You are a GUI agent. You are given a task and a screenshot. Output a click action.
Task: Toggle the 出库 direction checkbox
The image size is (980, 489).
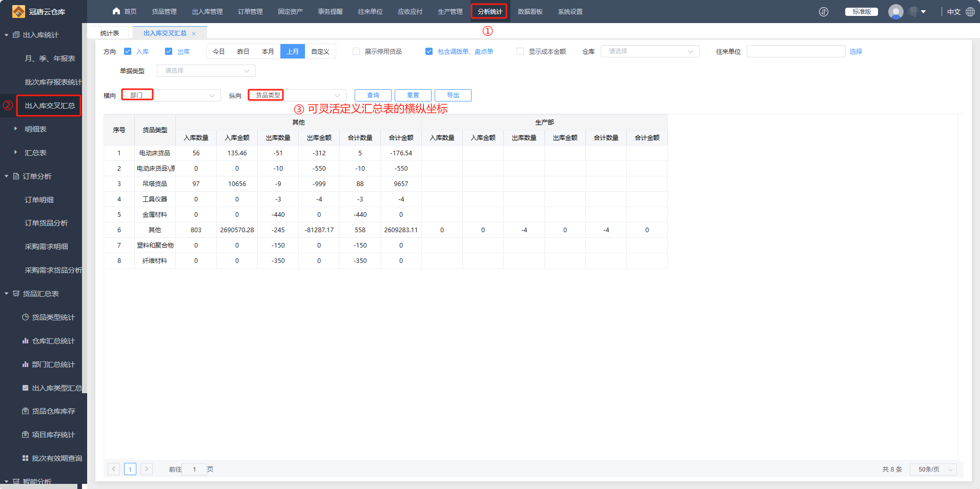169,51
